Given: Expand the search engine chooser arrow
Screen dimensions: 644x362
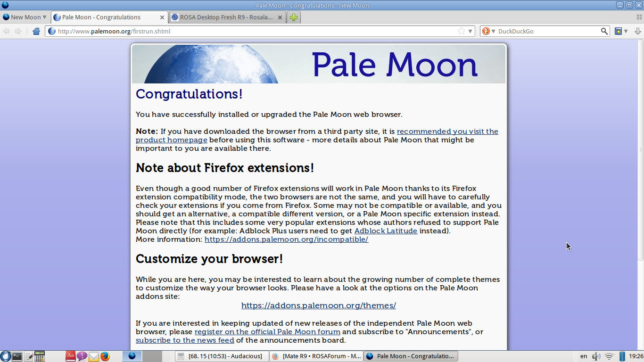Looking at the screenshot, I should [494, 31].
